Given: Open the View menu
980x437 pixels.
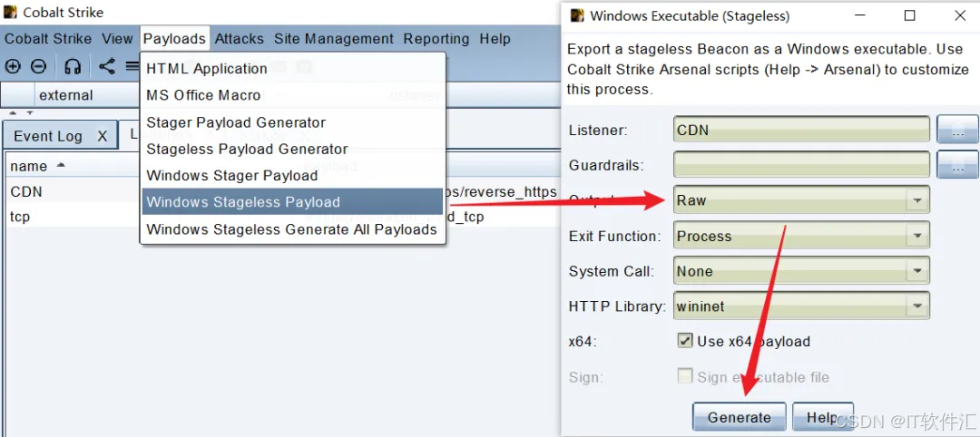Looking at the screenshot, I should pos(117,39).
